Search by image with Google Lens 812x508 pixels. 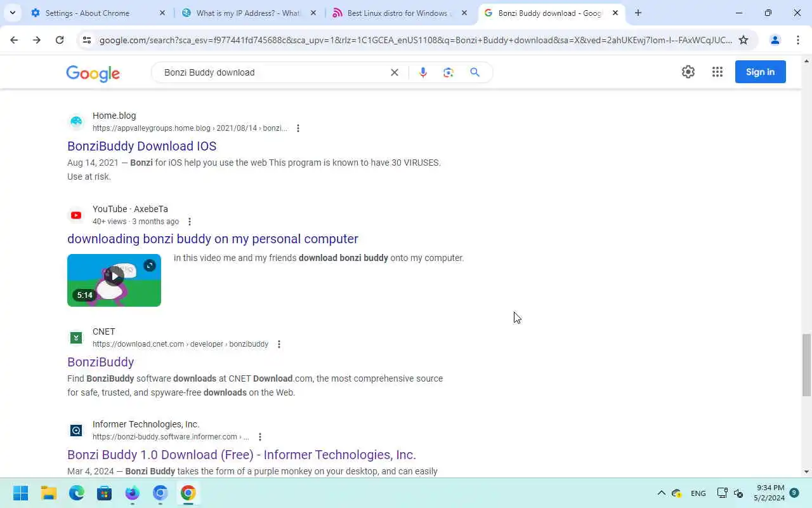coord(449,72)
